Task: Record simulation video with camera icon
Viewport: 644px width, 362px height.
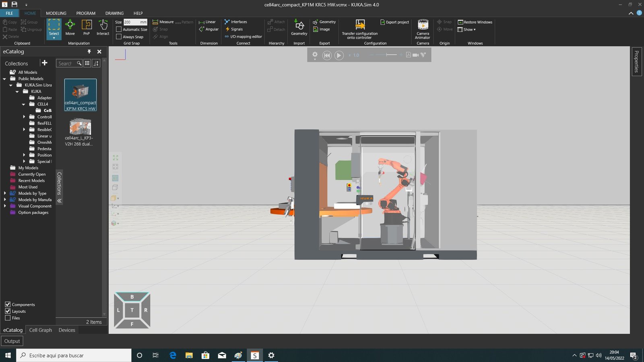Action: (x=415, y=55)
